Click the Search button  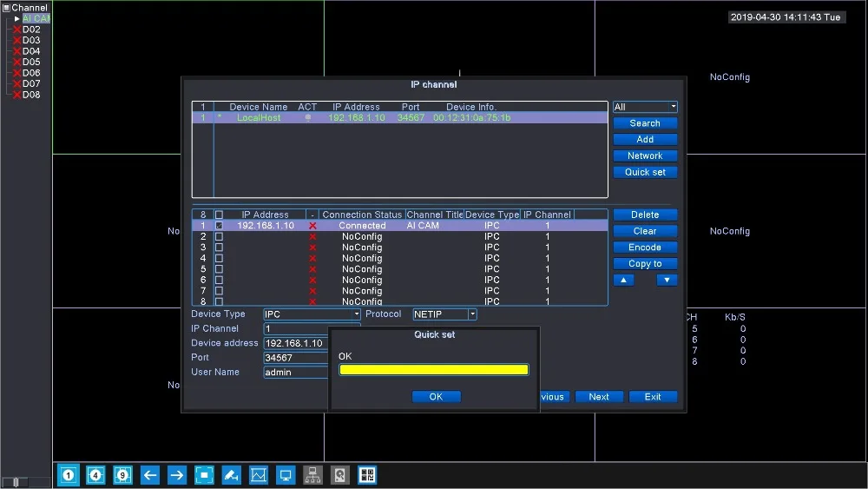tap(645, 123)
